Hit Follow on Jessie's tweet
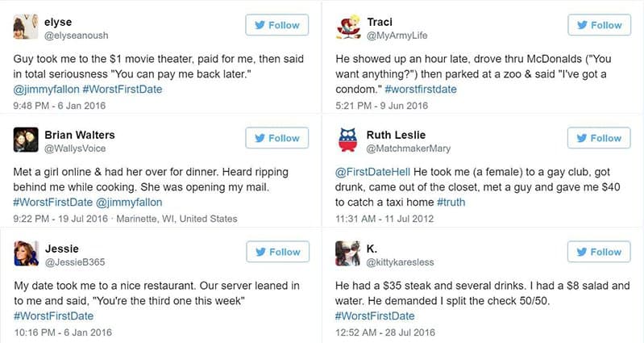644x343 pixels. [x=277, y=252]
